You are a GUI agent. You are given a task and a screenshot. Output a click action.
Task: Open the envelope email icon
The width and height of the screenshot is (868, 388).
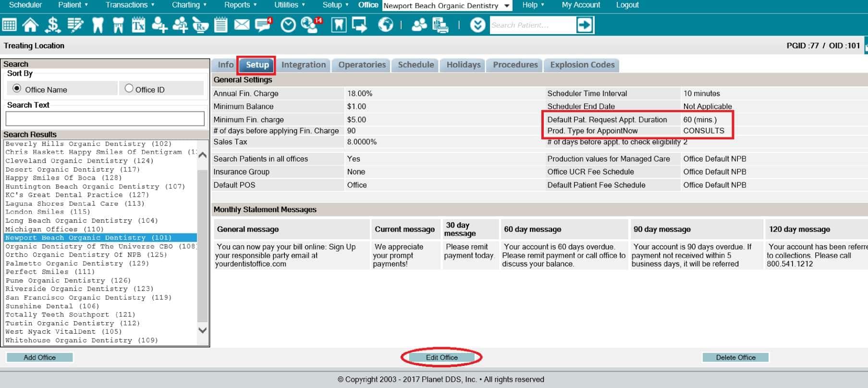tap(242, 25)
